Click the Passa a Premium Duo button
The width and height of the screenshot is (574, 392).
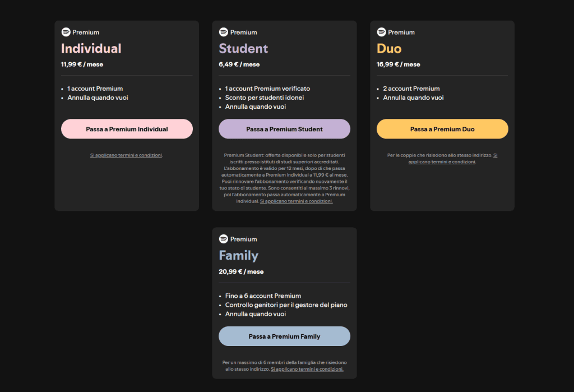pyautogui.click(x=442, y=128)
